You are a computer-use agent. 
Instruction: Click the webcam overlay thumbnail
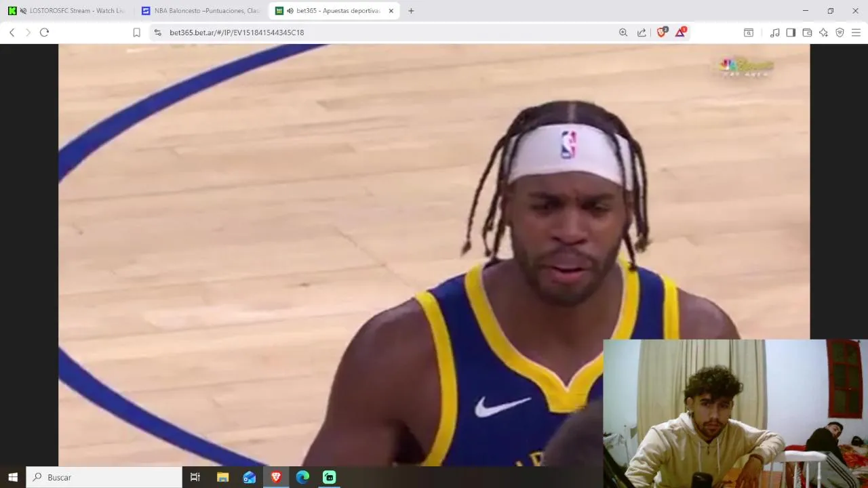click(x=735, y=413)
